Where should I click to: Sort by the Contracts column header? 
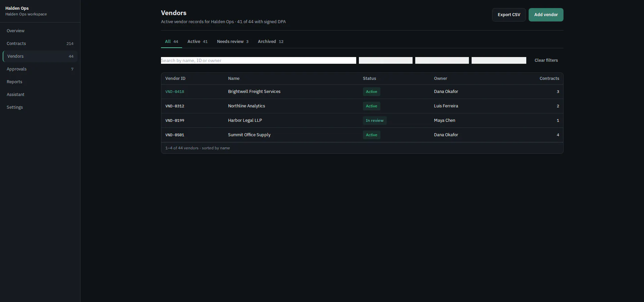tap(549, 79)
